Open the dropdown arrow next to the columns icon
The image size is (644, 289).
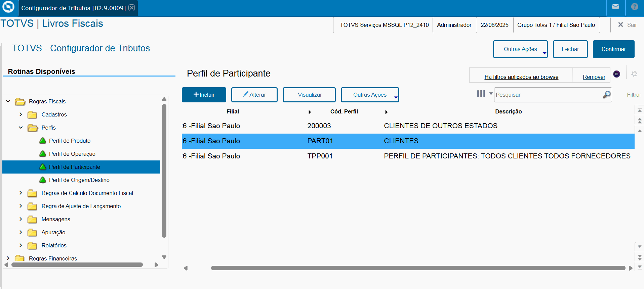click(491, 94)
